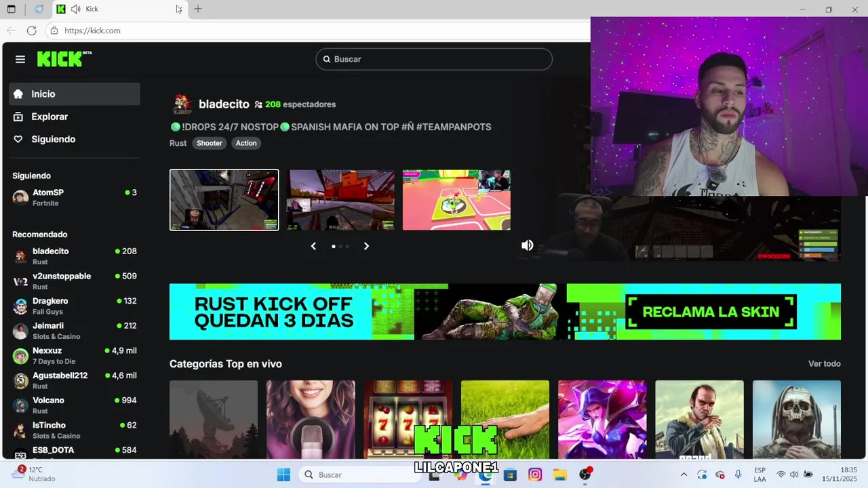Open Agustabell212 recommended channel

coord(75,380)
